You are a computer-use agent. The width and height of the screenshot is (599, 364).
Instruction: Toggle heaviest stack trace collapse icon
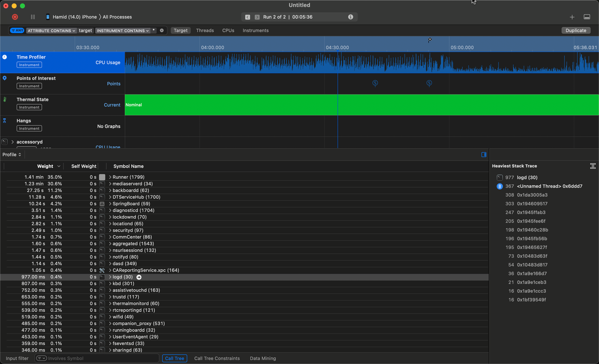click(593, 166)
